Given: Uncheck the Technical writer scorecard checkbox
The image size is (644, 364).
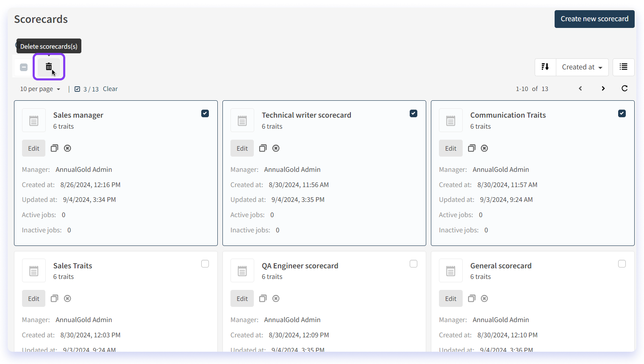Looking at the screenshot, I should click(414, 113).
